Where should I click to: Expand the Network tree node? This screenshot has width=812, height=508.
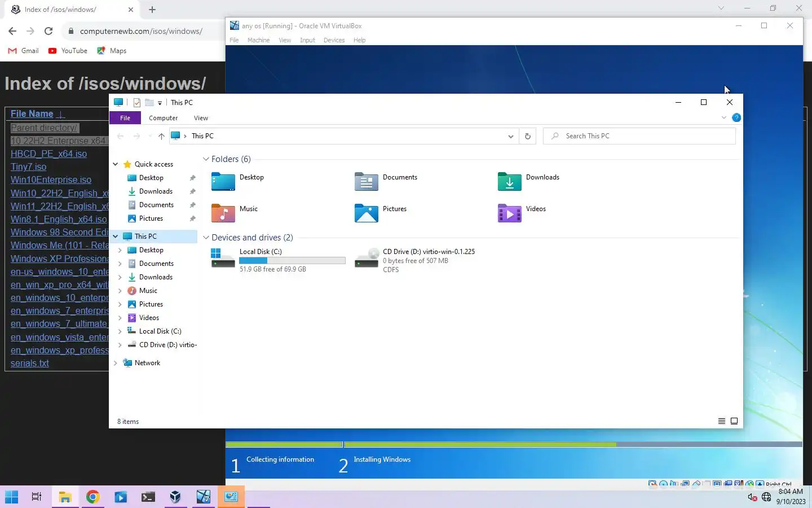[x=116, y=363]
